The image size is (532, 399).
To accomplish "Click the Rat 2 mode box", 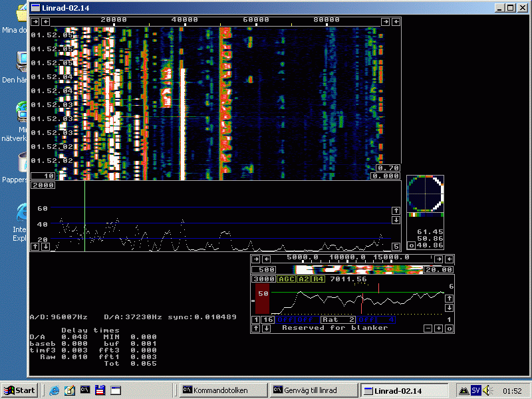I will [338, 320].
